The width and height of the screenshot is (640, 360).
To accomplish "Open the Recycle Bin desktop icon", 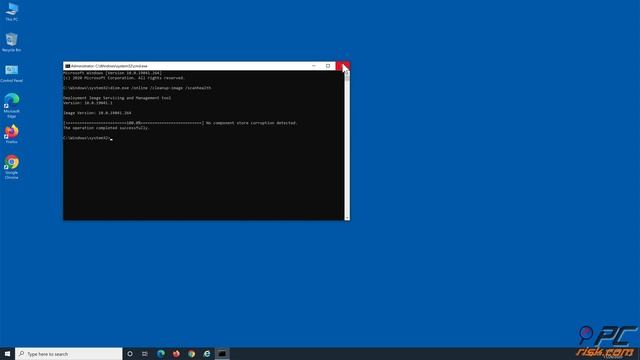I will (11, 42).
